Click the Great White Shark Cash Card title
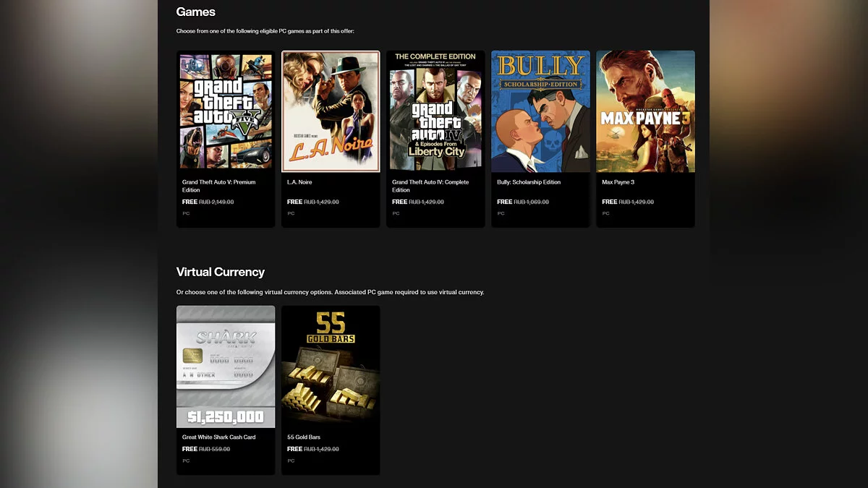 218,437
